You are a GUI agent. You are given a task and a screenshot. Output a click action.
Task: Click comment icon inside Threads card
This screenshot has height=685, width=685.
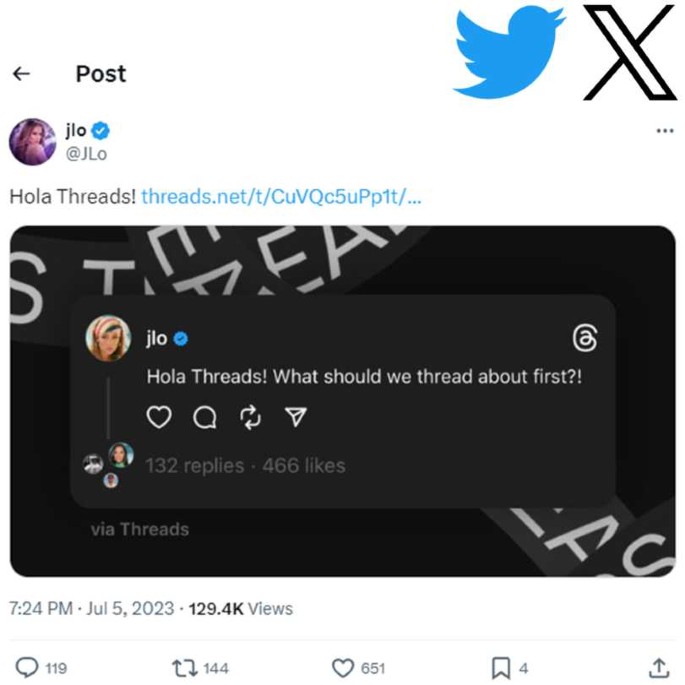pos(205,418)
